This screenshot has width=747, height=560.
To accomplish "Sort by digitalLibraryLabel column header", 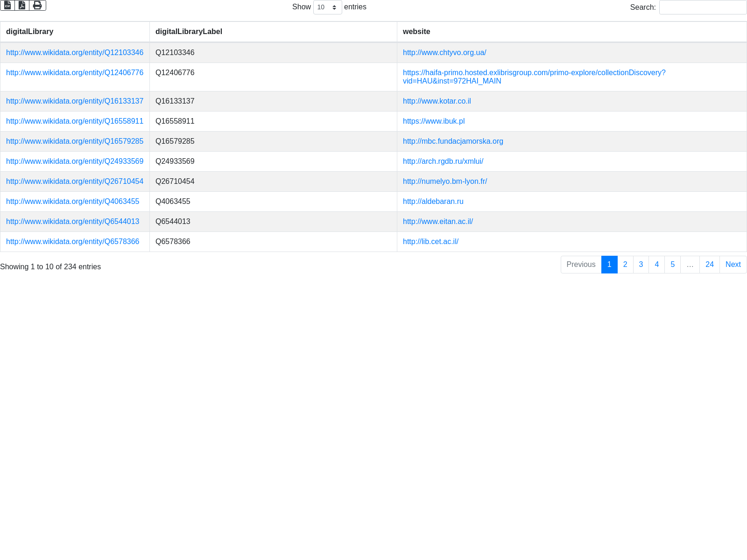I will point(189,32).
